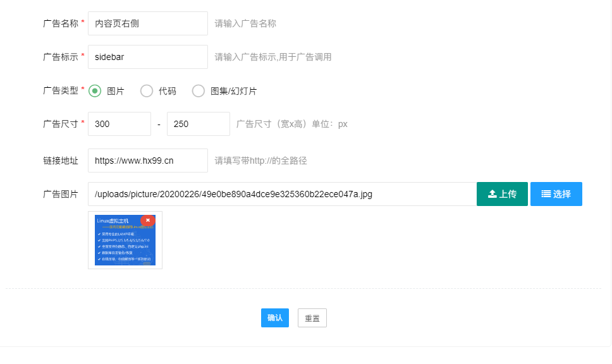
Task: Click the hint text 广告尺寸（宽x高）单位：px
Action: (292, 124)
